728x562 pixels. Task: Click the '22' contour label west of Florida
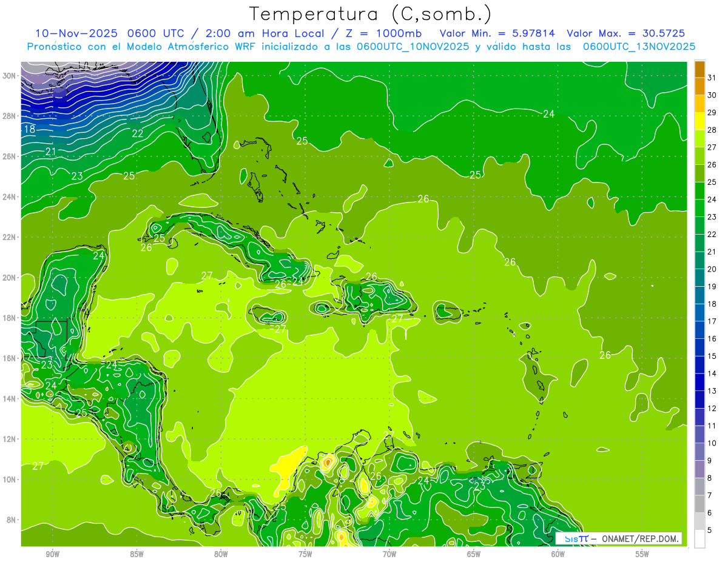click(x=138, y=133)
